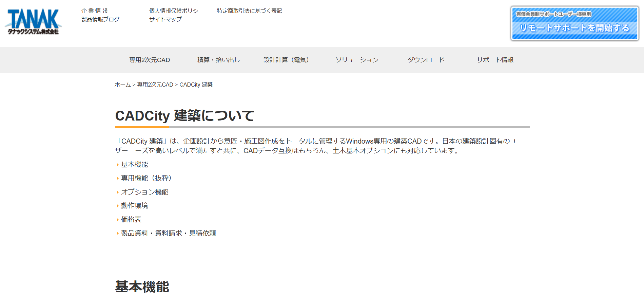Jump to 動作環境 section link
This screenshot has height=294, width=644.
click(x=134, y=206)
